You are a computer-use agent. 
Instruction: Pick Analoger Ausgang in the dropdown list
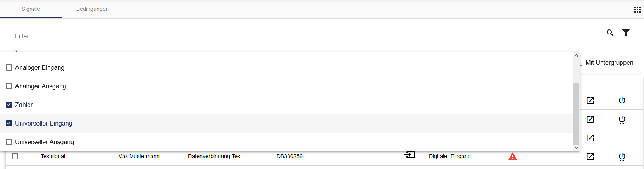point(41,86)
